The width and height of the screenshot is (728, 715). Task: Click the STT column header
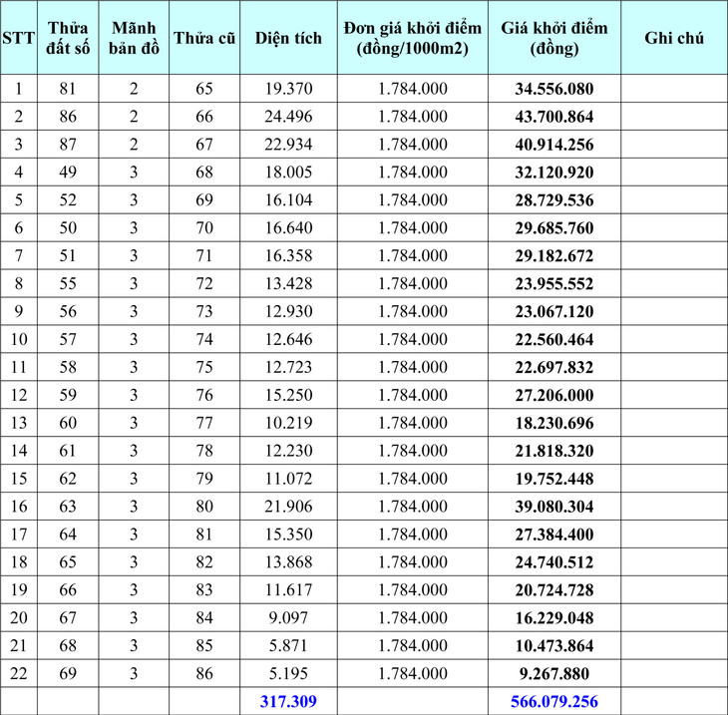click(x=19, y=39)
